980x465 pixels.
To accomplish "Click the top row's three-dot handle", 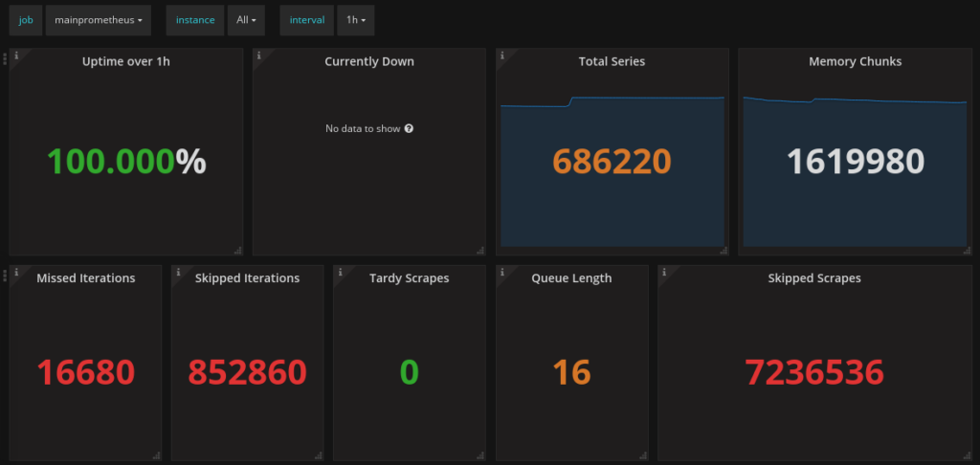I will point(5,58).
